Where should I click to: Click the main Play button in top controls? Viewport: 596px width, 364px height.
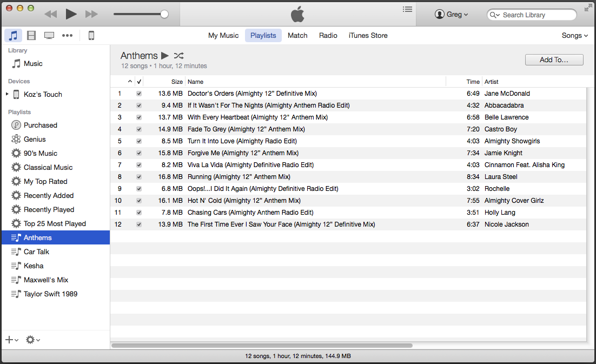(x=71, y=14)
